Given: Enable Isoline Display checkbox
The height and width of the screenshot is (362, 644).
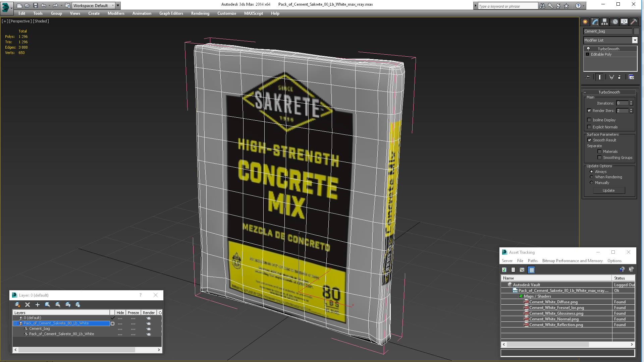Looking at the screenshot, I should (589, 120).
